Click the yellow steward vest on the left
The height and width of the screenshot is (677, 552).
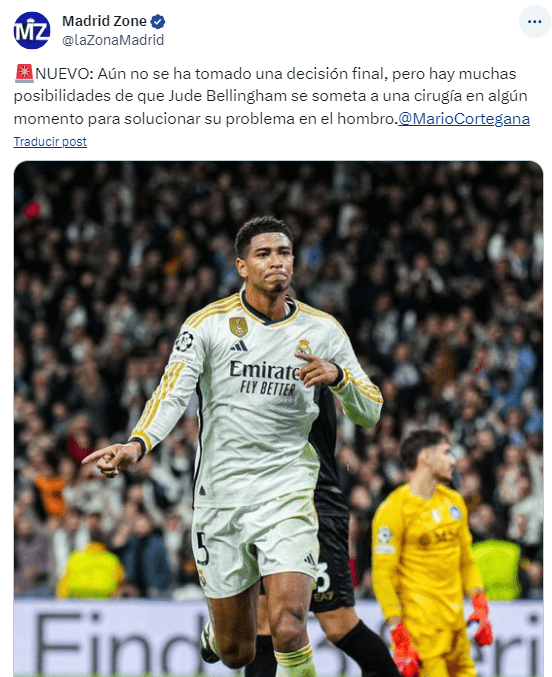90,571
